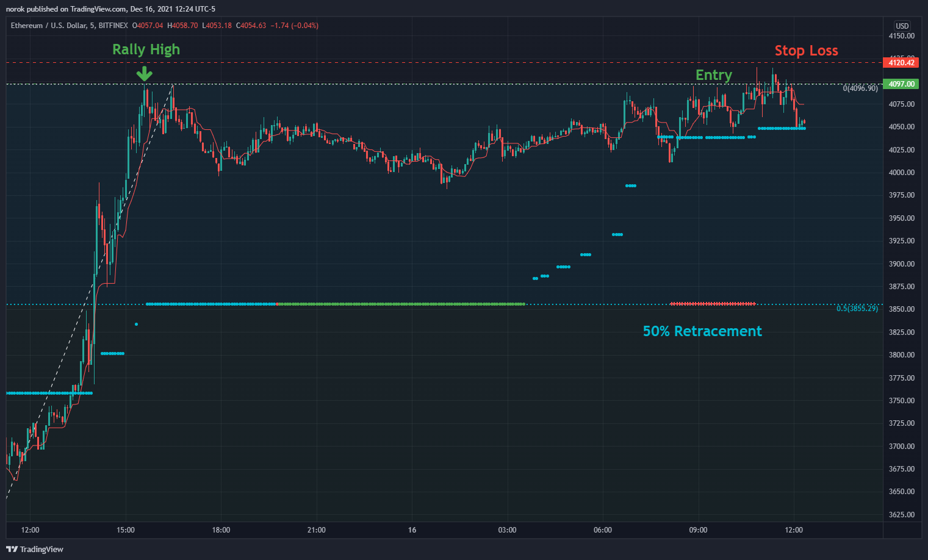Click the low value L4053.18
Screen dimensions: 928x560
217,26
